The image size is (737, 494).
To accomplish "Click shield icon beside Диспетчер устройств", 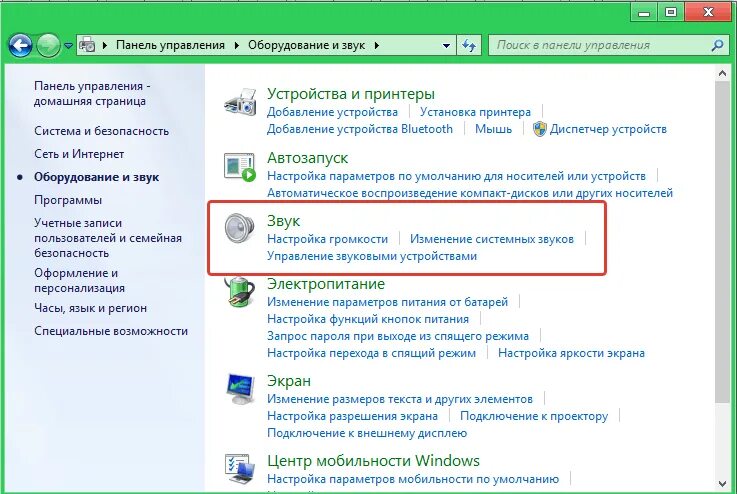I will coord(540,129).
